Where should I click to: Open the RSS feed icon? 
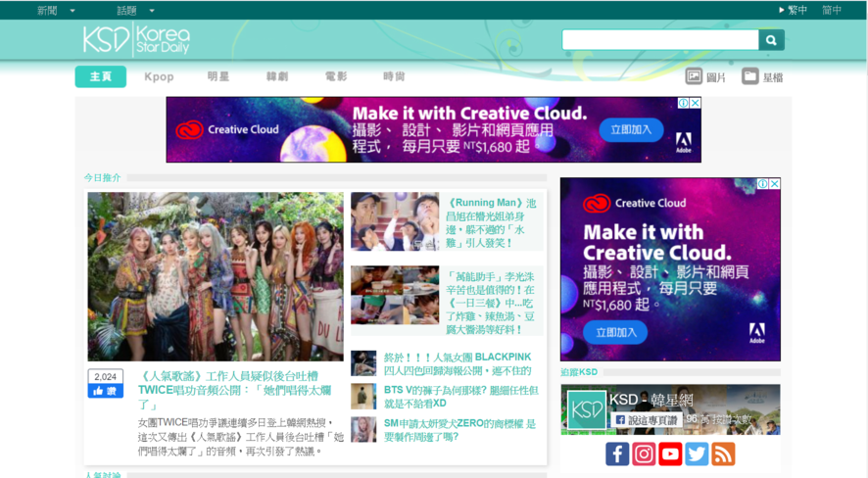pos(723,454)
